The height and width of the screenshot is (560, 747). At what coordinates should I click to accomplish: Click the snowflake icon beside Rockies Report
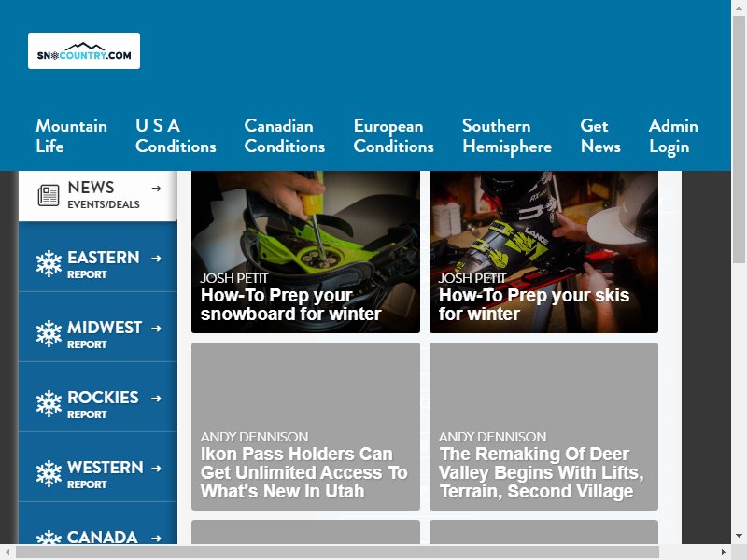point(49,403)
